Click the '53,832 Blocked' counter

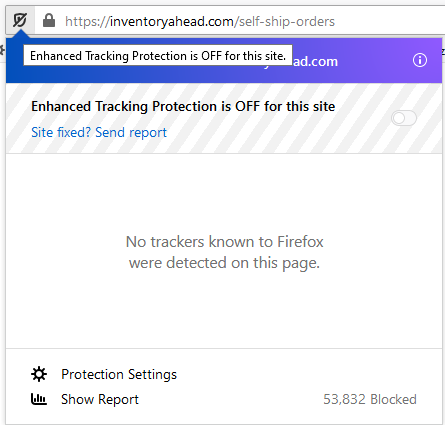[370, 399]
